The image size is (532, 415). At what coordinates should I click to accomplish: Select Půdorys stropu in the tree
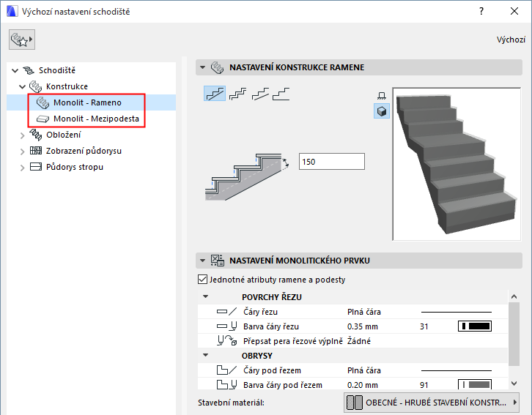[x=75, y=167]
